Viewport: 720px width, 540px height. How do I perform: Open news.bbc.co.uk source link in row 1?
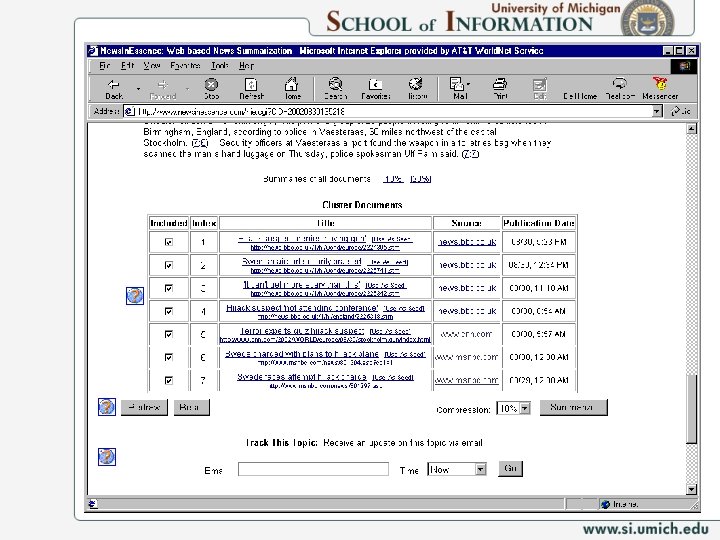[x=467, y=242]
